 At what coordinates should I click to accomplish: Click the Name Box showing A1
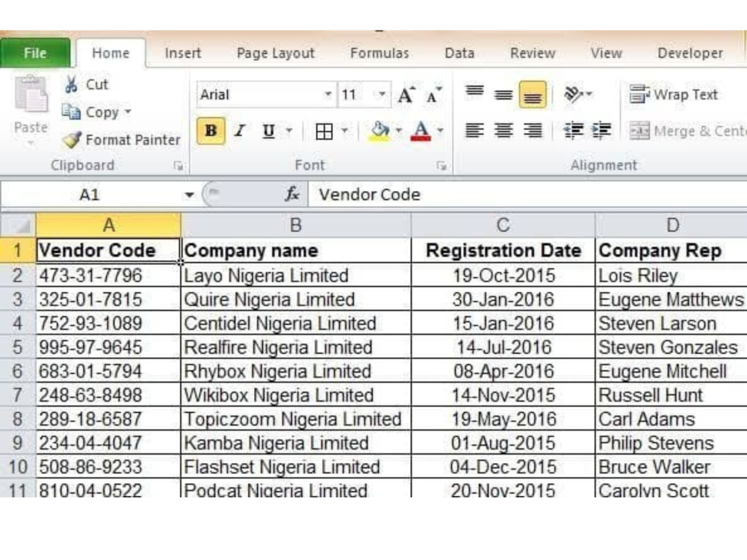(90, 195)
